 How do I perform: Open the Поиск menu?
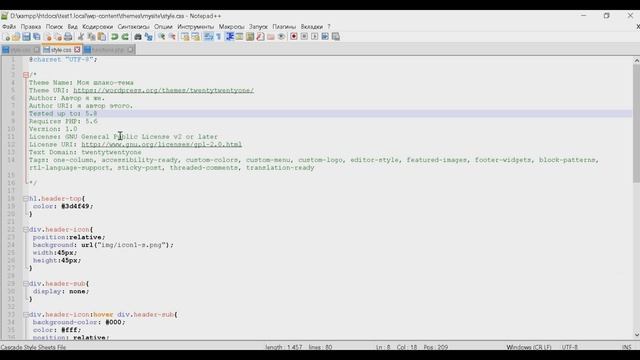[54, 27]
